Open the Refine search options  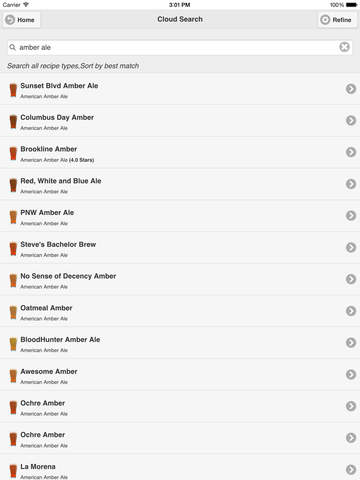click(x=337, y=20)
